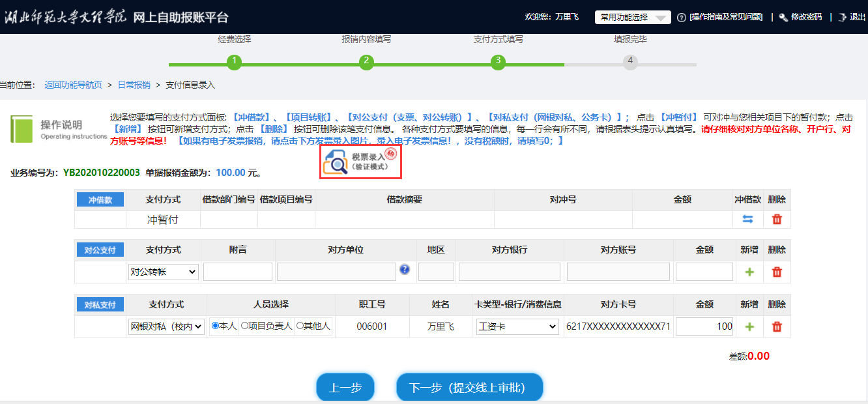Select the 其他人 radio button
The image size is (868, 404).
tap(300, 326)
